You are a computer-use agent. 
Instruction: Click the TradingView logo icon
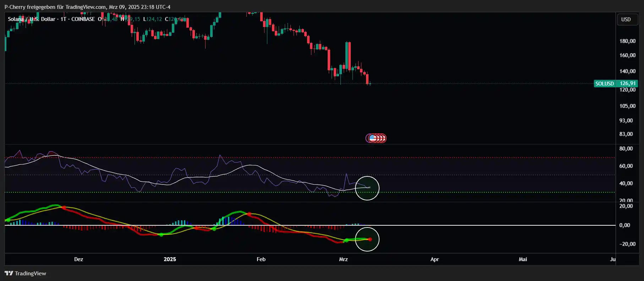[9, 273]
